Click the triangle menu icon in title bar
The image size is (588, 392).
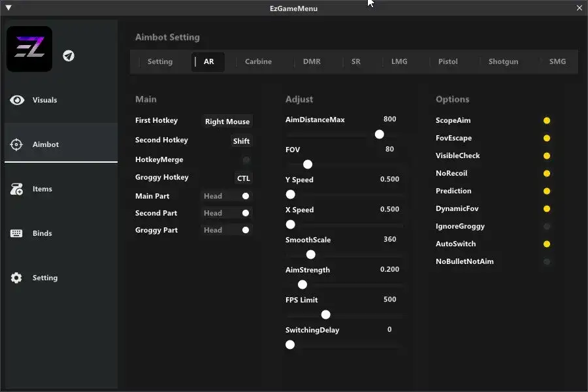(x=8, y=8)
